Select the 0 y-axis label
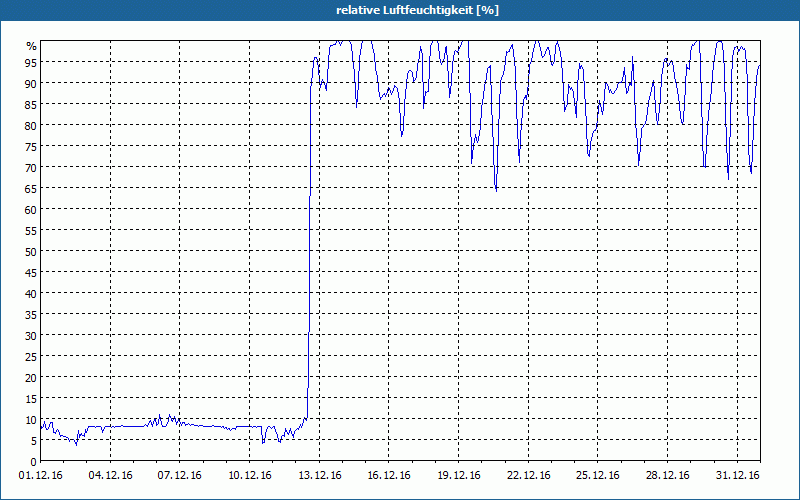Screen dimensions: 800x500 tap(34, 462)
